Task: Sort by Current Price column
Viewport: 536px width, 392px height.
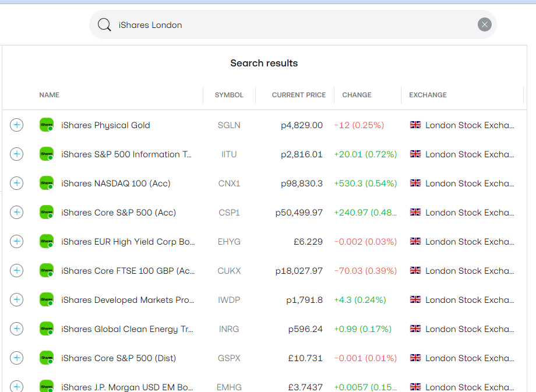Action: (298, 95)
